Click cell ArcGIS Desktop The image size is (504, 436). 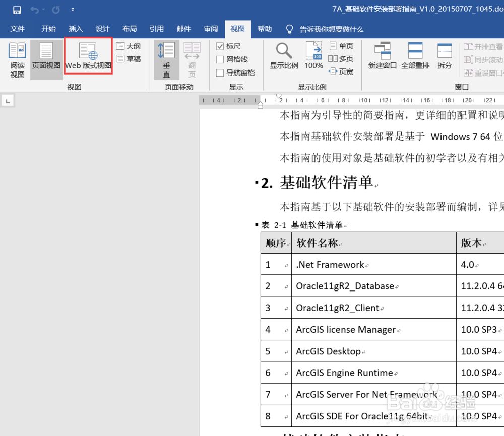(374, 351)
